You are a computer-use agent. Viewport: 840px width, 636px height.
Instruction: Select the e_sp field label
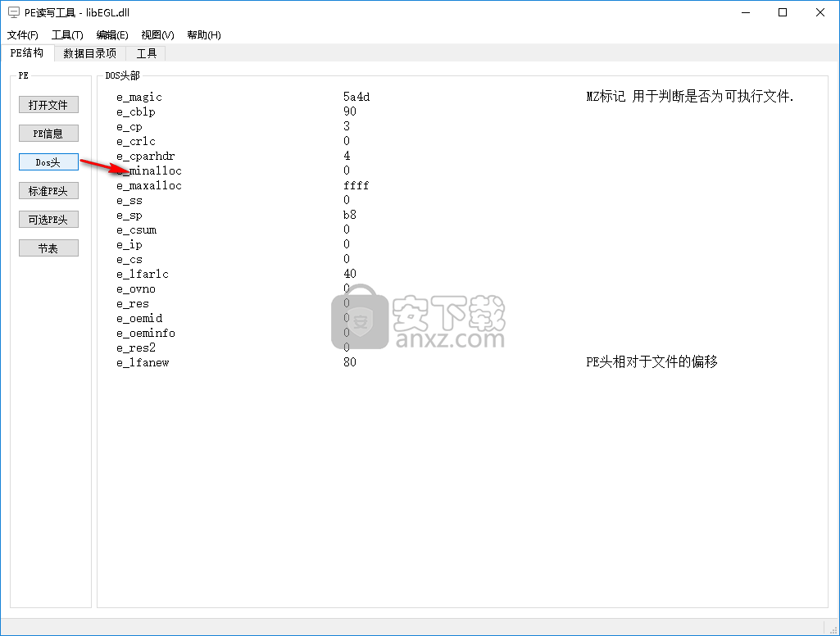click(129, 216)
